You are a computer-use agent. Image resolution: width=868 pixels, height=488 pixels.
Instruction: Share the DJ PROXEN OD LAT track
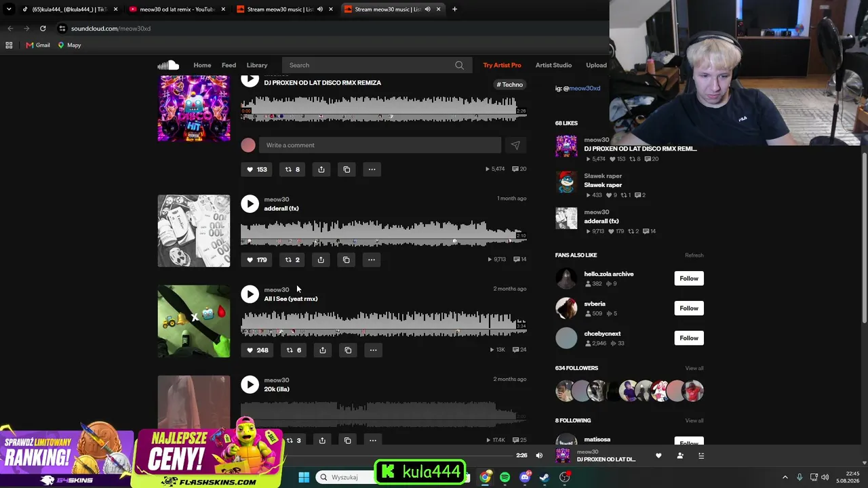coord(321,169)
